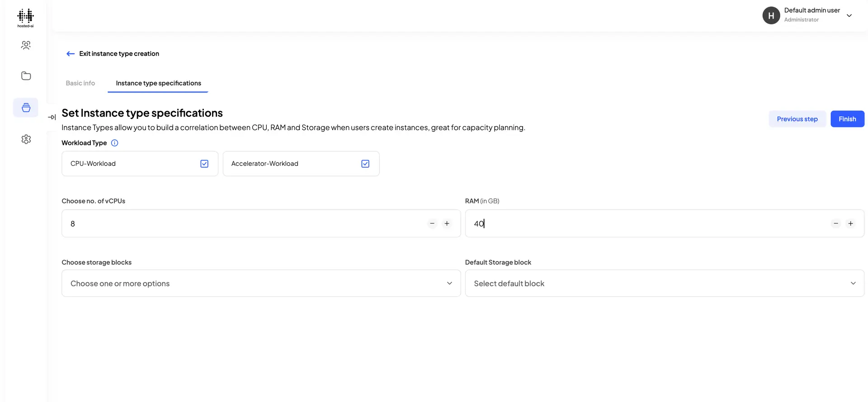Screen dimensions: 868x402
Task: Select the Instance type specifications tab
Action: click(158, 83)
